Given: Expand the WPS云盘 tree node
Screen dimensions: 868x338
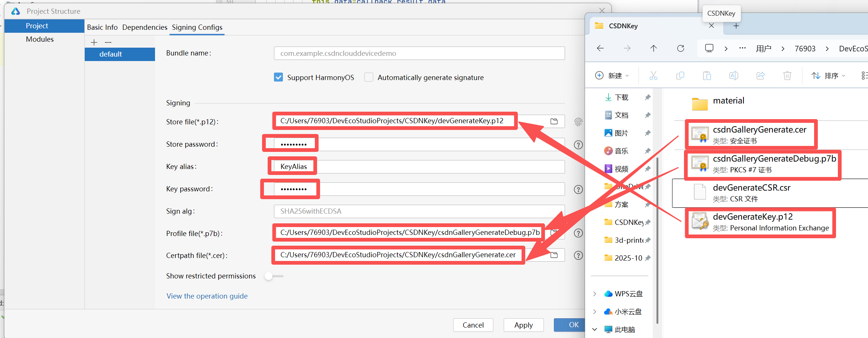Looking at the screenshot, I should point(594,294).
